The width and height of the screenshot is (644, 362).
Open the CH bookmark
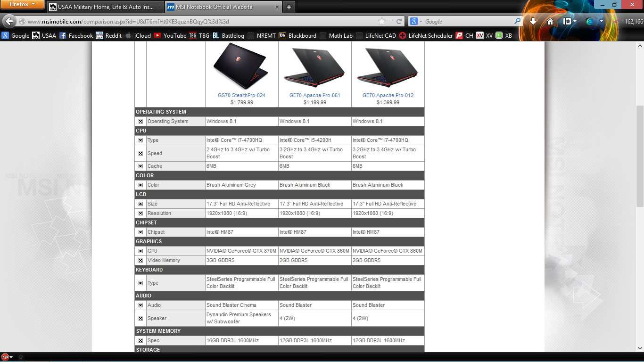point(464,35)
